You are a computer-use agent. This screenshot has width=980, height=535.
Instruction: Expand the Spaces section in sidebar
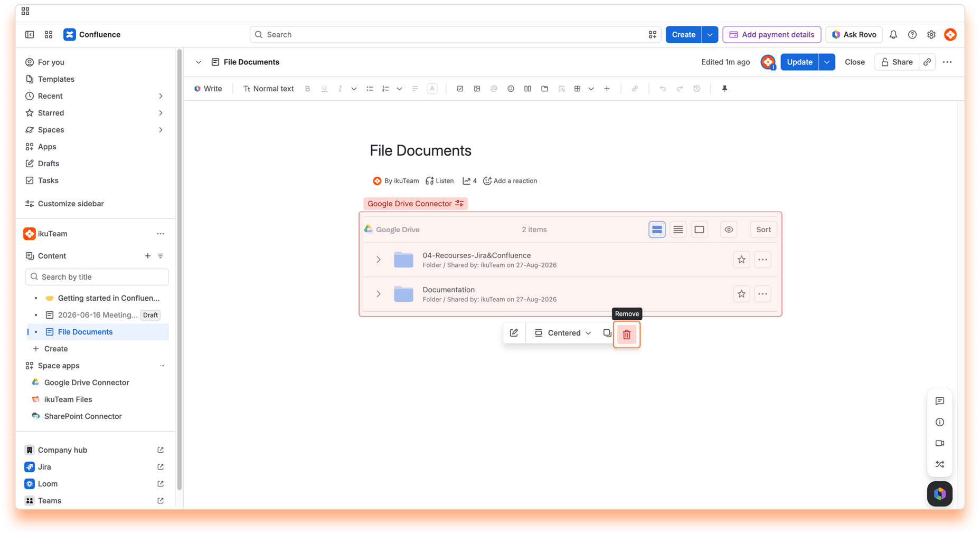click(161, 130)
